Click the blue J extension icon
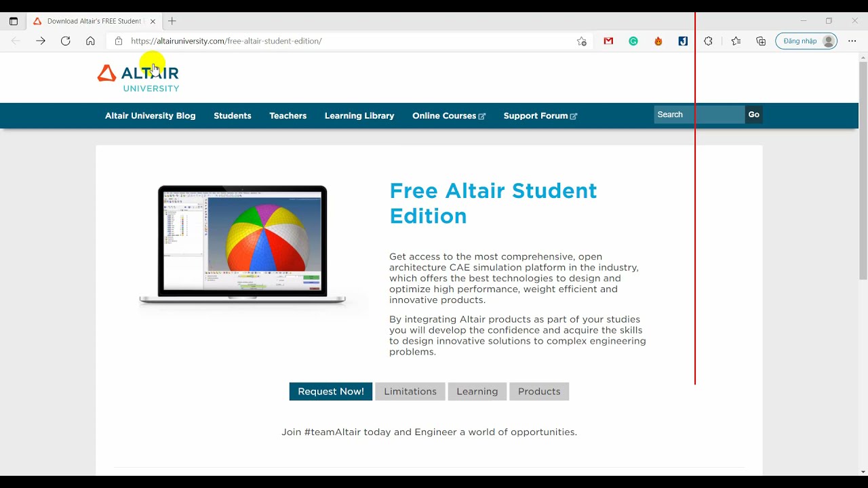Viewport: 868px width, 488px height. click(683, 41)
